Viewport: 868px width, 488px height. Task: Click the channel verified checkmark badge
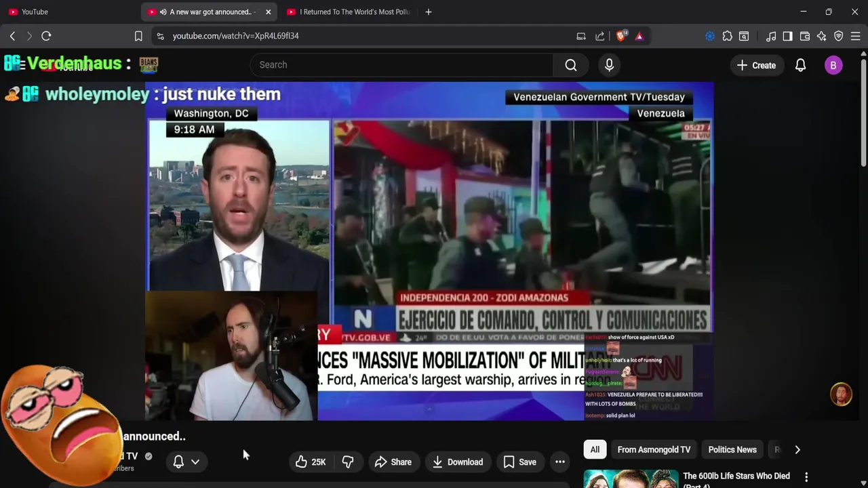point(149,456)
